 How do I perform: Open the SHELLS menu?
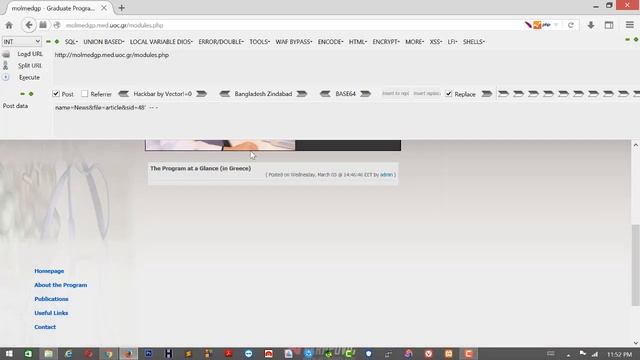(x=474, y=42)
